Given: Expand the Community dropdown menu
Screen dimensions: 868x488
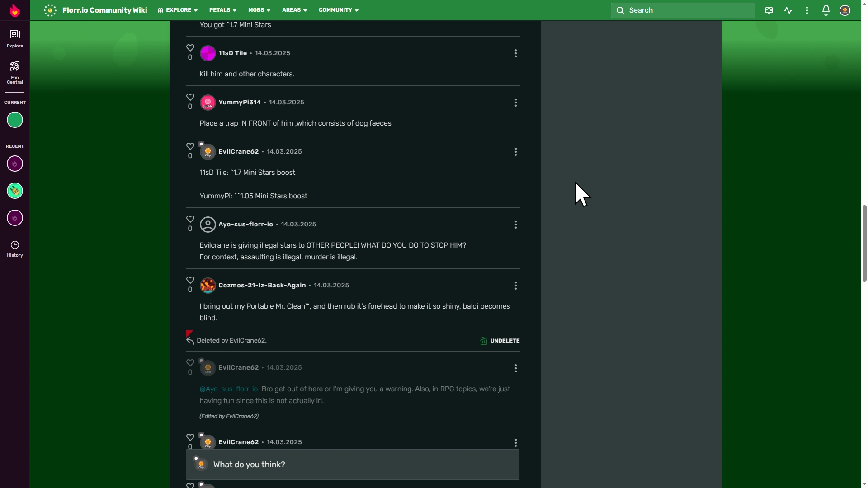Looking at the screenshot, I should [338, 10].
